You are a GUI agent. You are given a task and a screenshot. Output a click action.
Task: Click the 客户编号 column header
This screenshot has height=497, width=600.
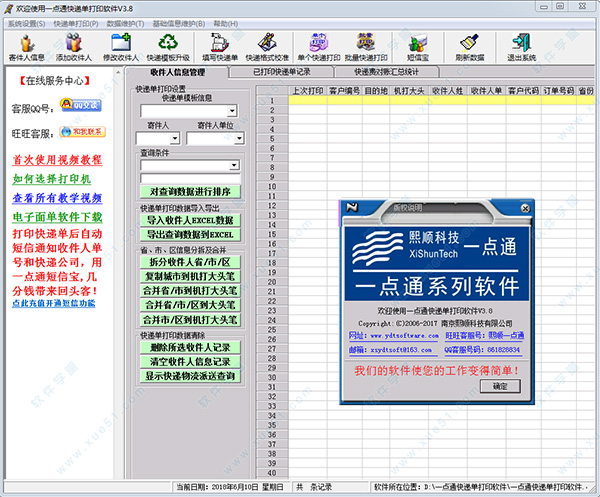(x=344, y=91)
